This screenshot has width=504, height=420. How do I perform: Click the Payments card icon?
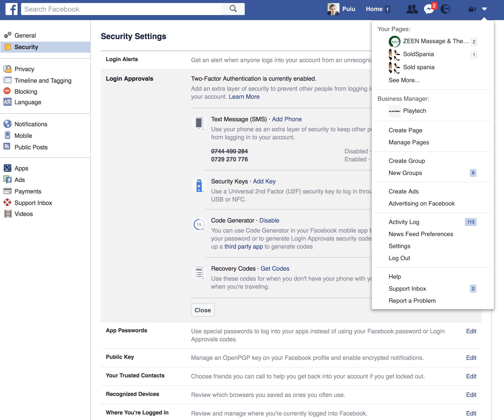click(x=8, y=191)
